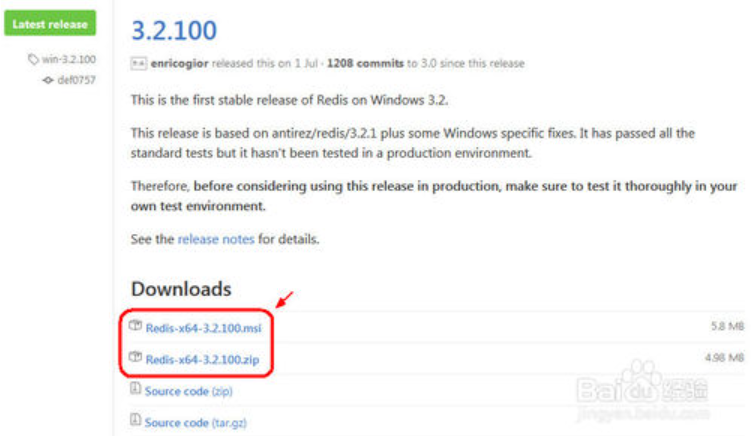Click the commit icon beside def0757
751x436 pixels.
click(x=47, y=80)
